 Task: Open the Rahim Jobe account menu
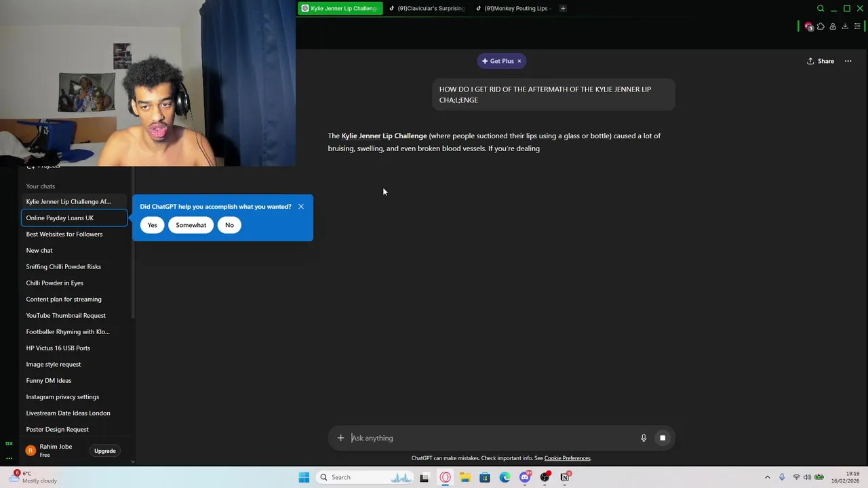click(54, 451)
